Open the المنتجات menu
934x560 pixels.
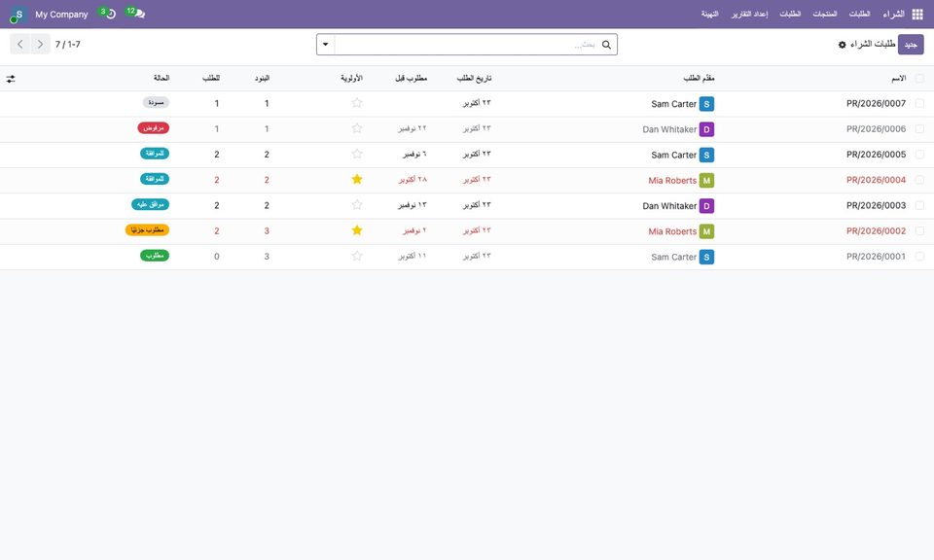[x=825, y=14]
